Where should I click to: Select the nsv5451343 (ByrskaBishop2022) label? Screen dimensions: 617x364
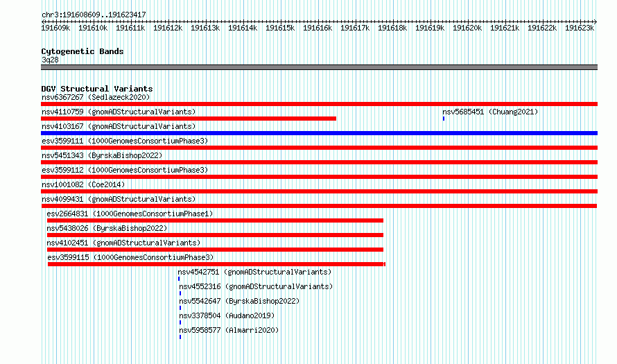tap(102, 155)
